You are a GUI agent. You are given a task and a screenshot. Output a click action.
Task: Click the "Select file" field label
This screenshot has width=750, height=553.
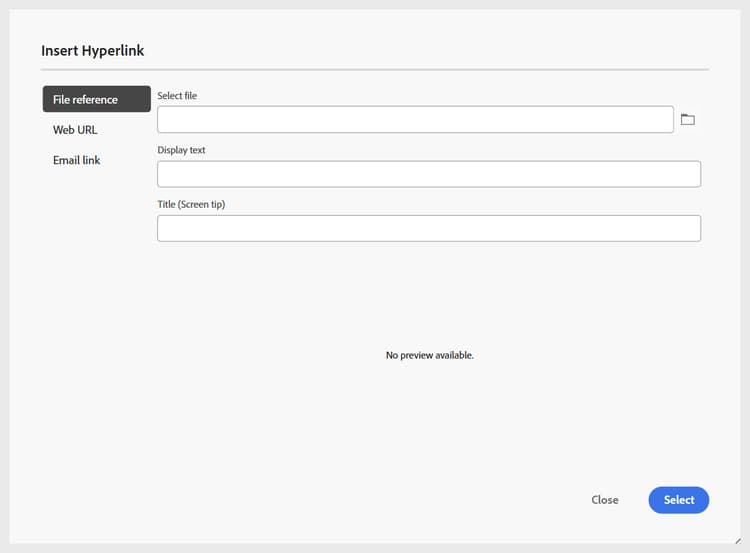point(177,96)
